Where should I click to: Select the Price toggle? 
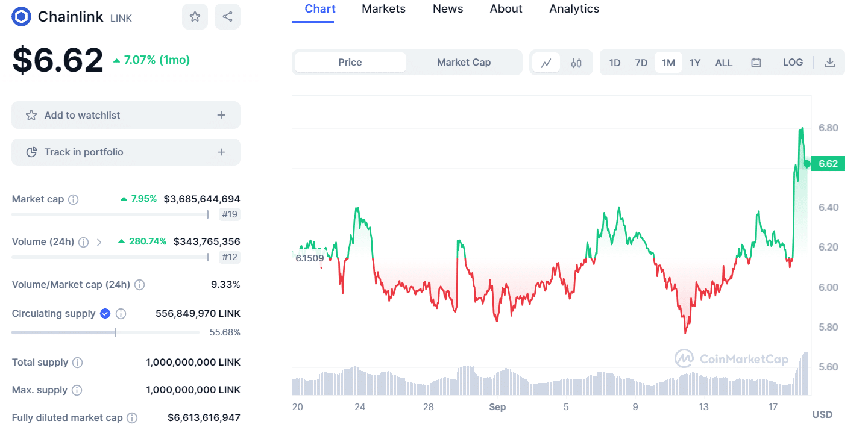tap(350, 63)
